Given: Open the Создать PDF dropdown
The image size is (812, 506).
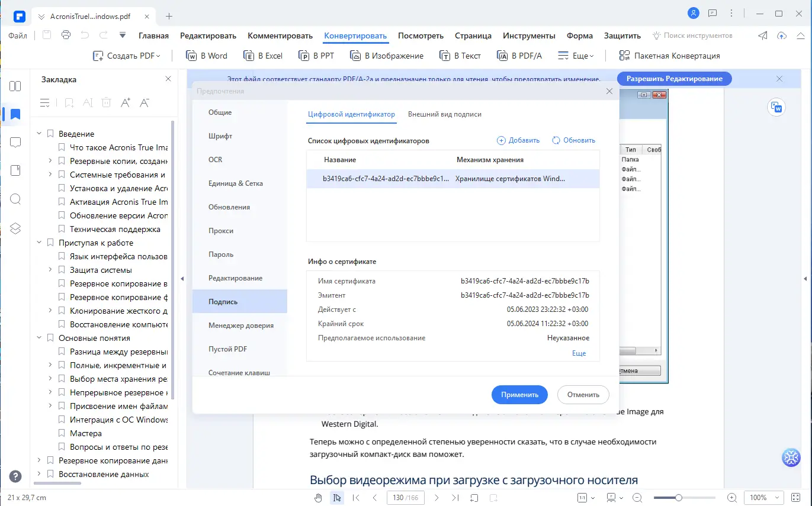Looking at the screenshot, I should point(127,56).
